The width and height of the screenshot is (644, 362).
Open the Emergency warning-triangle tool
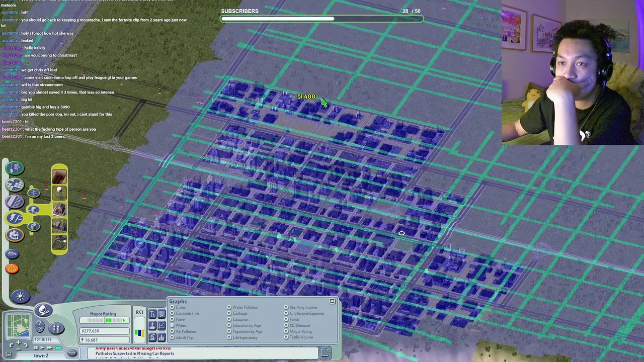[x=12, y=268]
